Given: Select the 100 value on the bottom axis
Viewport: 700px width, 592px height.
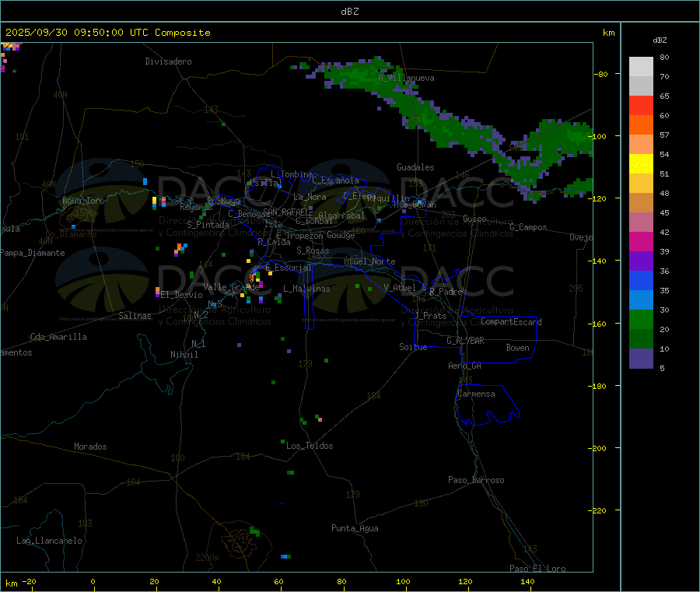Looking at the screenshot, I should click(403, 581).
